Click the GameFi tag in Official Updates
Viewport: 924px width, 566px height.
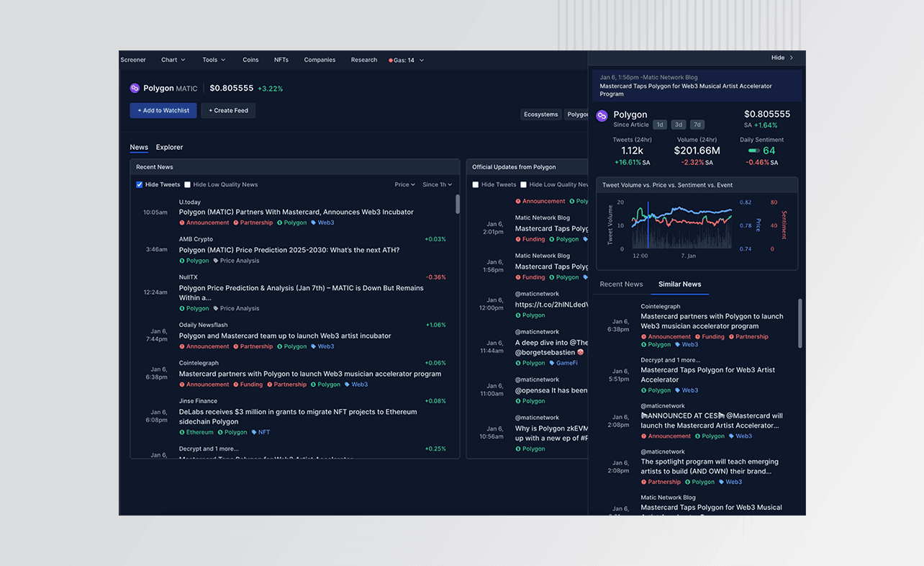coord(563,364)
